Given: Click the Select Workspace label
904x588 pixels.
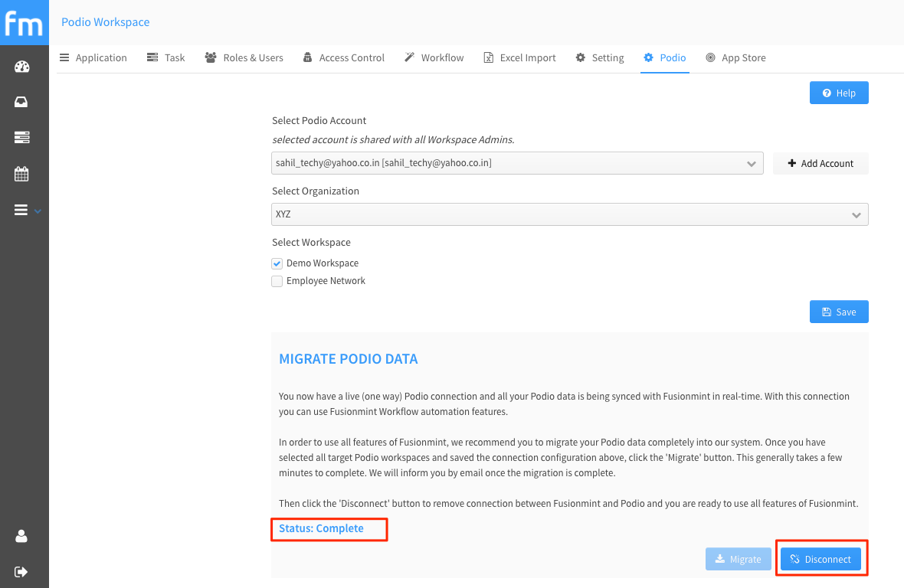Looking at the screenshot, I should point(311,243).
